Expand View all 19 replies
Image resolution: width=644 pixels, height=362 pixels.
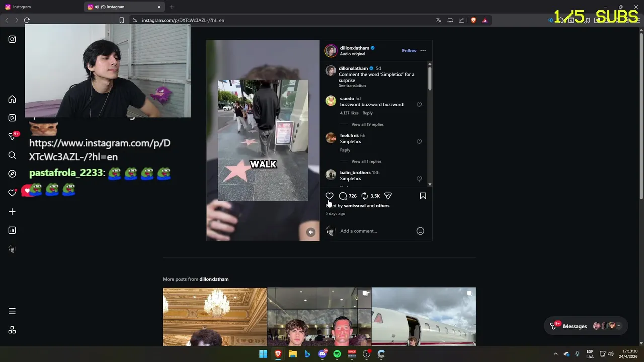(x=367, y=124)
